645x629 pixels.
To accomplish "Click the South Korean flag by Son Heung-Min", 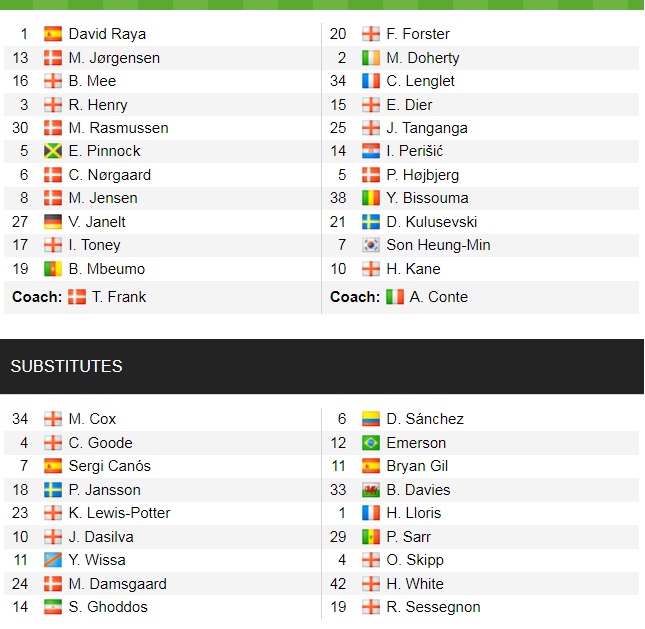I will (371, 245).
